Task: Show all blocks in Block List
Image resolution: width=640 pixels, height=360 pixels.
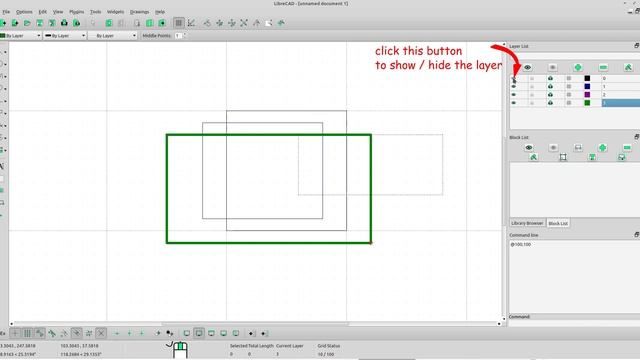Action: pyautogui.click(x=529, y=147)
